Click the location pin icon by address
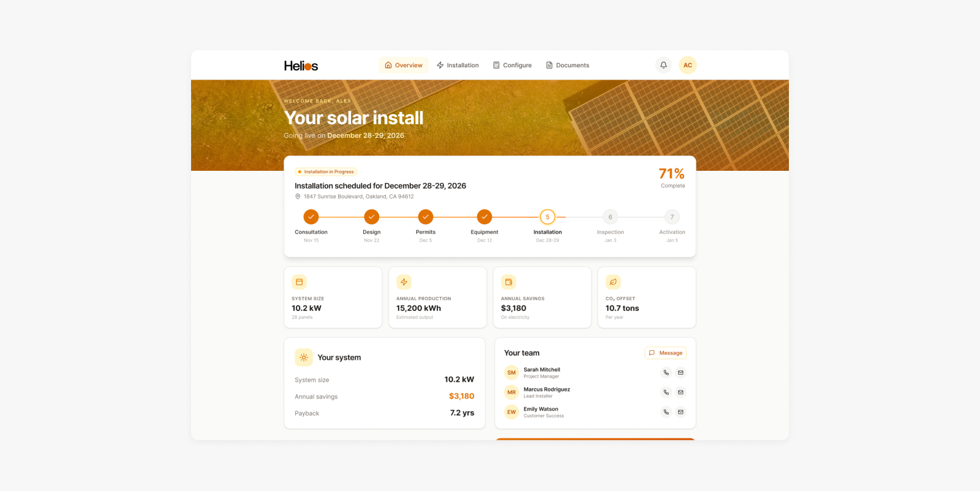Screen dimensions: 980x491 (x=298, y=197)
